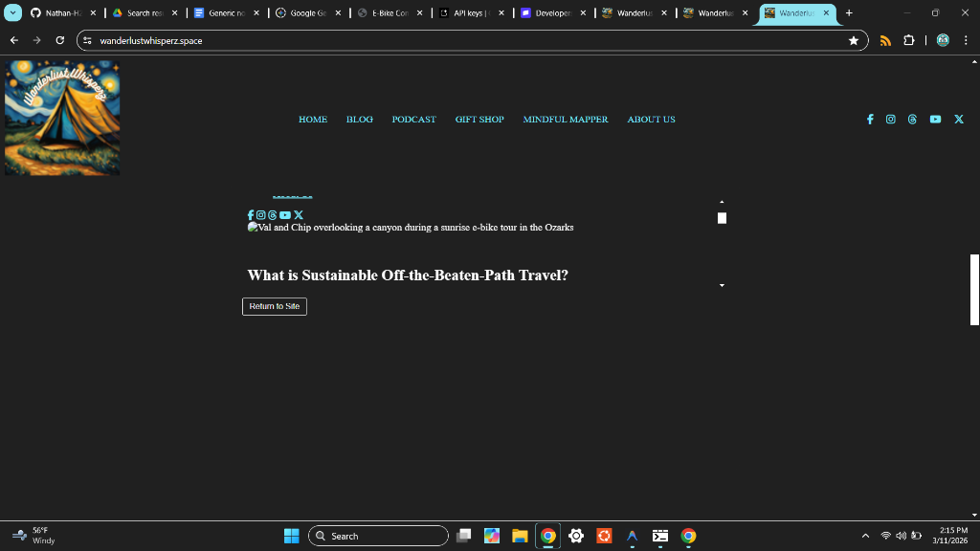Switch to the E-Bike browser tab
This screenshot has width=980, height=551.
click(388, 13)
